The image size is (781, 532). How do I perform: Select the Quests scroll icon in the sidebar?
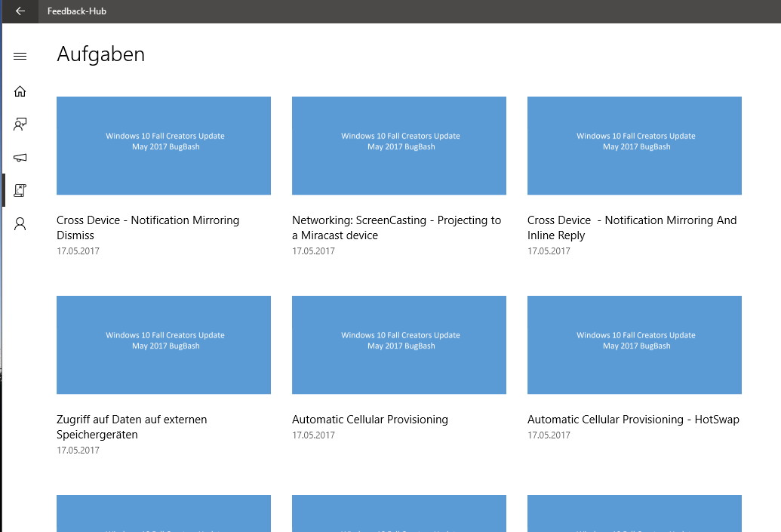(x=20, y=190)
